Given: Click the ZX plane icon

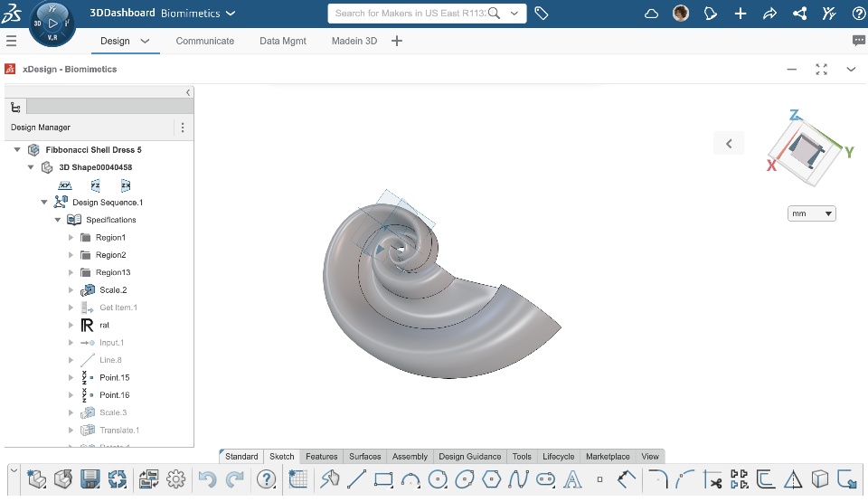Looking at the screenshot, I should tap(126, 185).
